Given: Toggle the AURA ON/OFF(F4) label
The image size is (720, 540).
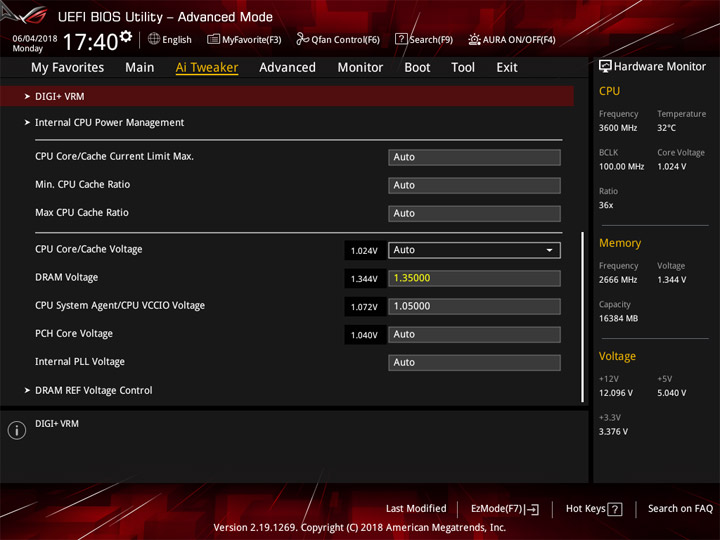Looking at the screenshot, I should pyautogui.click(x=519, y=39).
